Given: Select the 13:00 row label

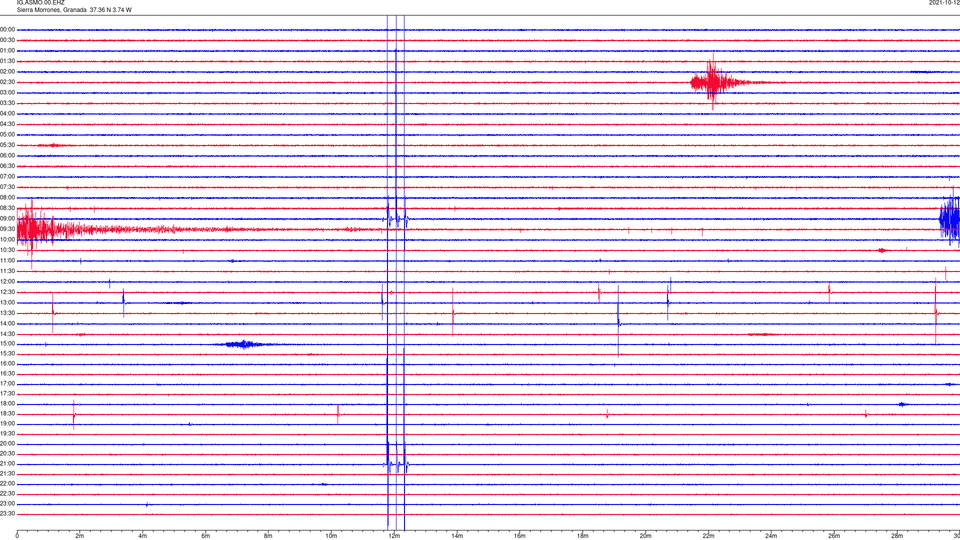Looking at the screenshot, I should pyautogui.click(x=7, y=302).
